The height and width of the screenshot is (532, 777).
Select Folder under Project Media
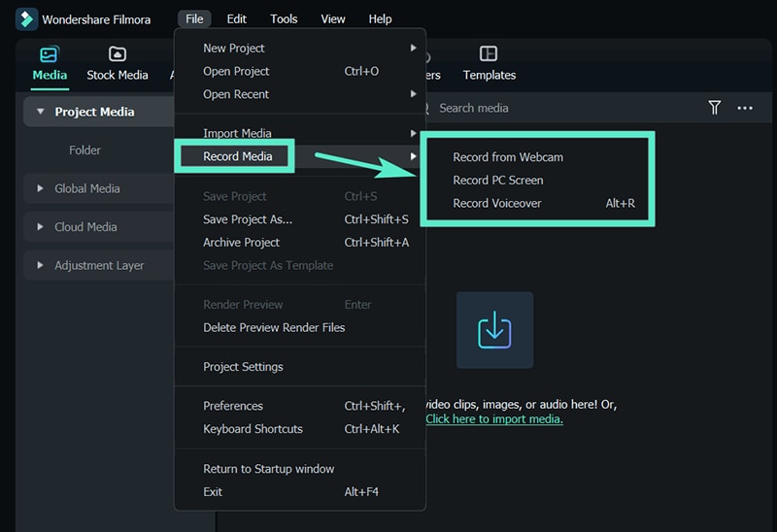(x=84, y=150)
